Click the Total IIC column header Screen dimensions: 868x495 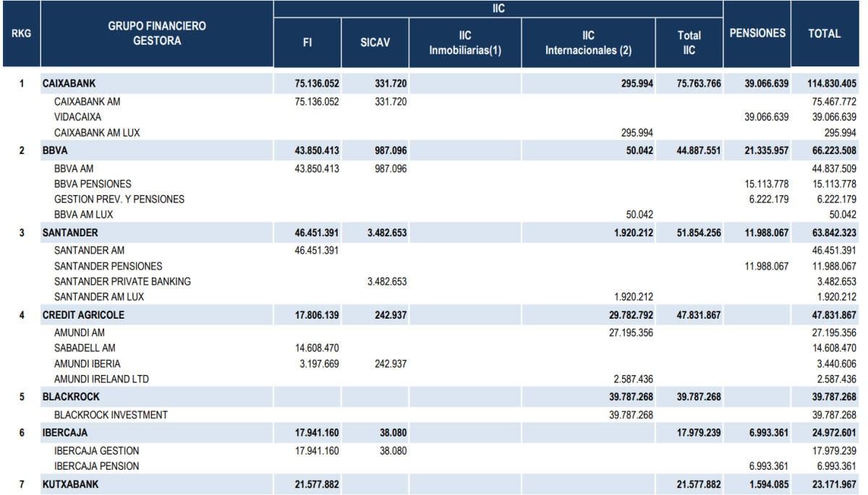pyautogui.click(x=689, y=42)
